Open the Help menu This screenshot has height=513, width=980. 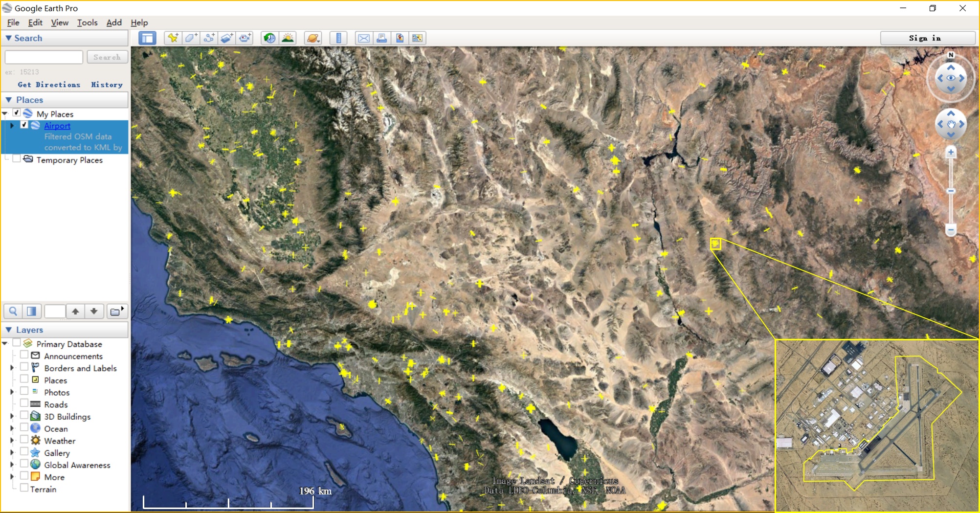[139, 22]
